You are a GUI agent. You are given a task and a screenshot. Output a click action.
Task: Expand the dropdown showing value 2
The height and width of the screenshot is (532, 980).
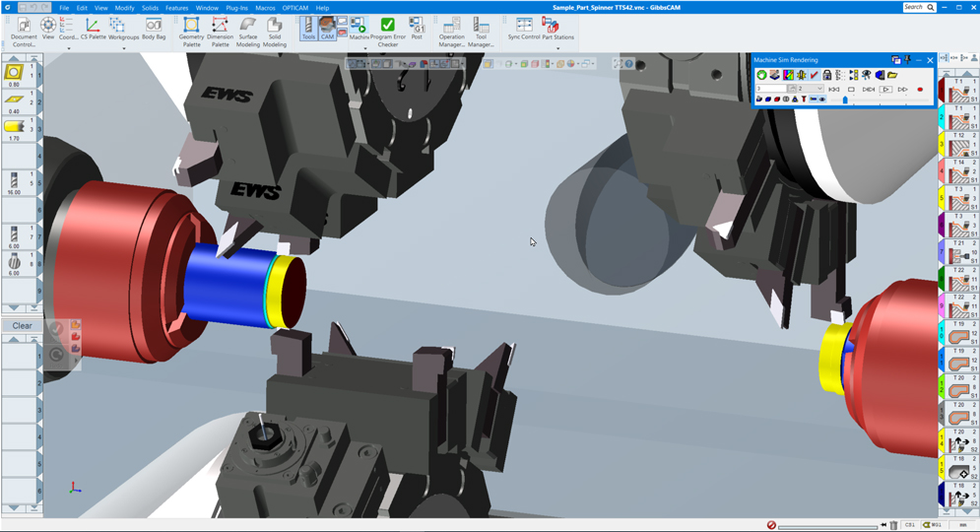click(x=818, y=89)
